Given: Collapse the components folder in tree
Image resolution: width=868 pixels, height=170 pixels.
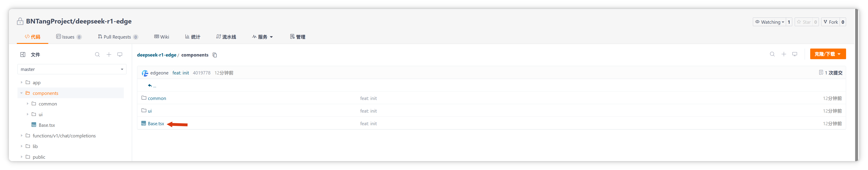Looking at the screenshot, I should [21, 93].
